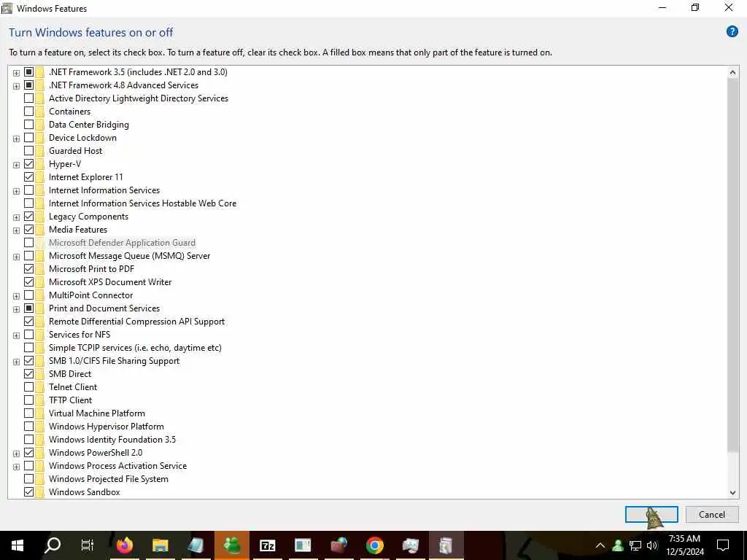Expand Services for NFS node
The image size is (747, 560).
coord(16,335)
